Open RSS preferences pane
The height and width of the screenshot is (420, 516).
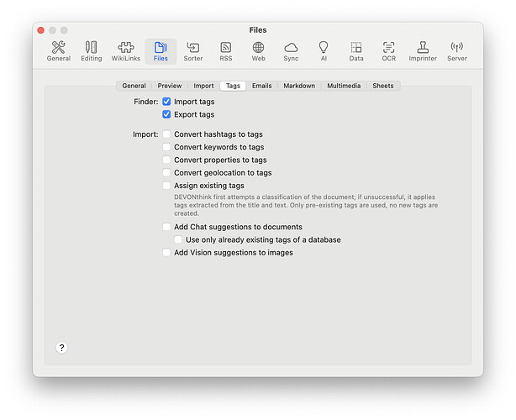226,51
